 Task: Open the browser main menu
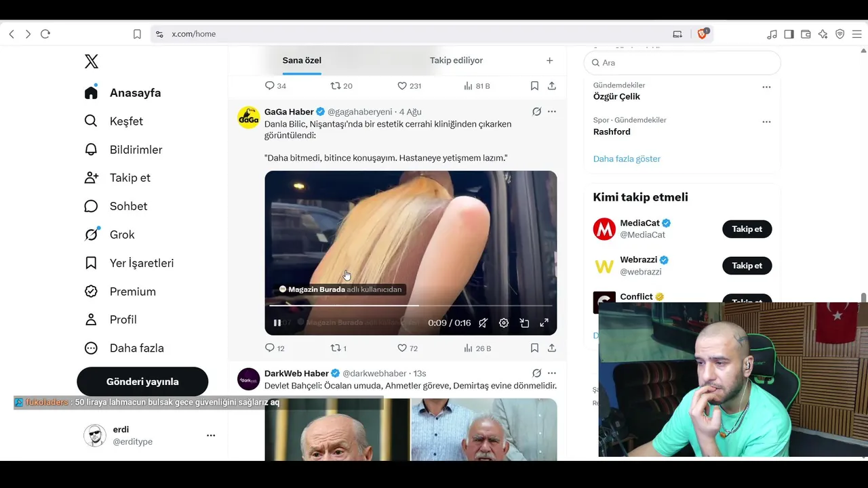coord(856,34)
